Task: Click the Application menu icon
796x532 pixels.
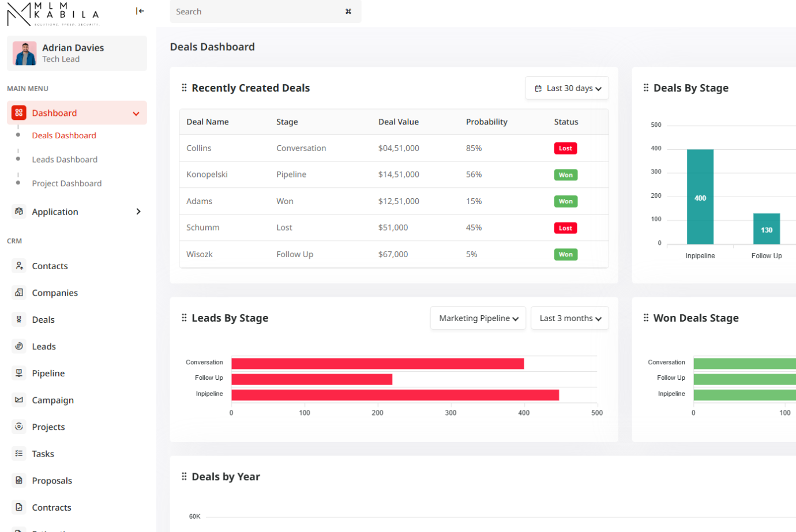Action: point(19,212)
